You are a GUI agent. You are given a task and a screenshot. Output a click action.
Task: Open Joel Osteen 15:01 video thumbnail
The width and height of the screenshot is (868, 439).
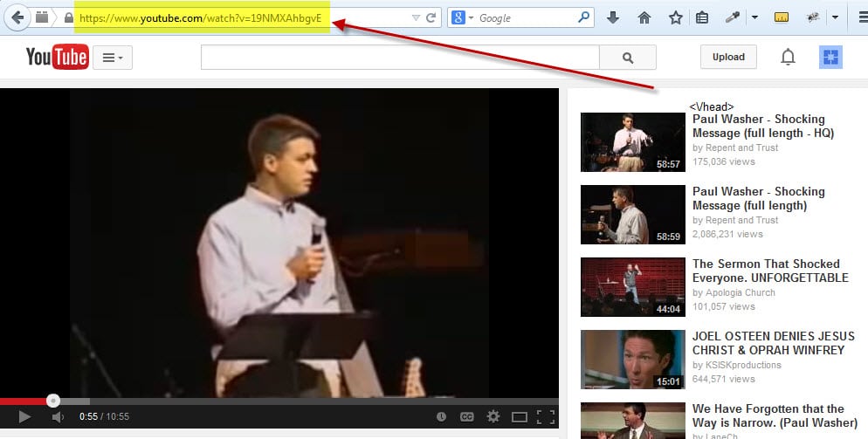tap(633, 360)
